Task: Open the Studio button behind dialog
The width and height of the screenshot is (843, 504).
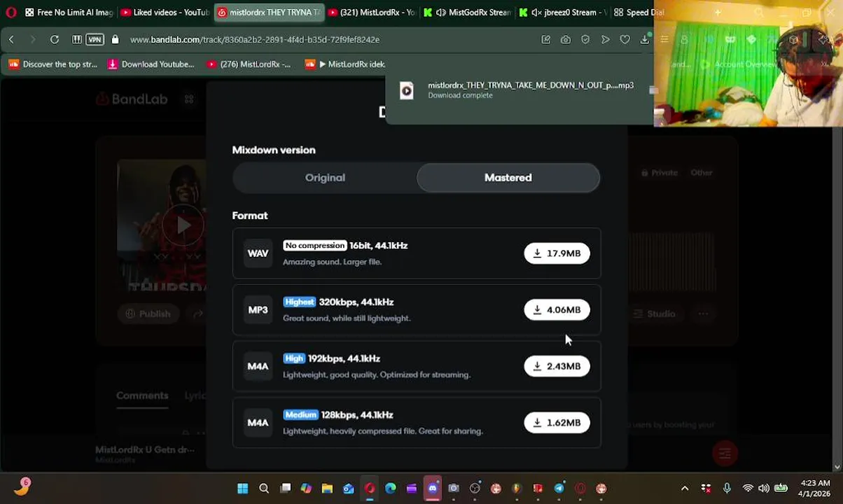Action: click(654, 314)
